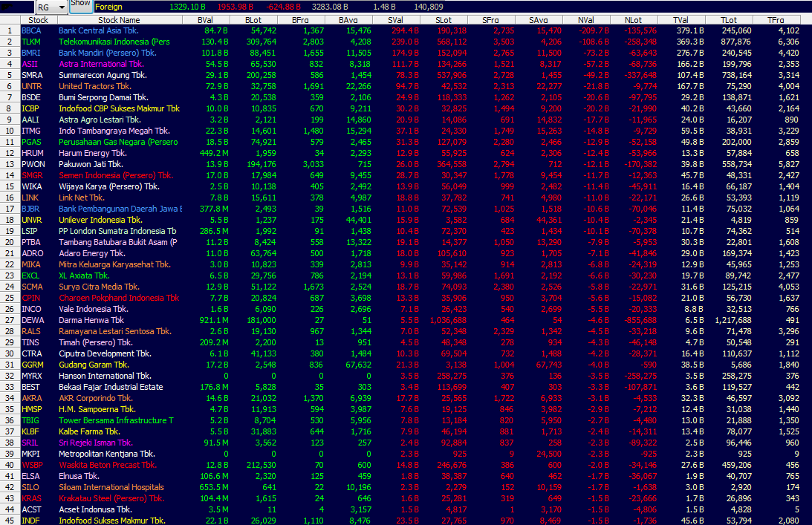Select the SRIL stock code

pyautogui.click(x=30, y=443)
